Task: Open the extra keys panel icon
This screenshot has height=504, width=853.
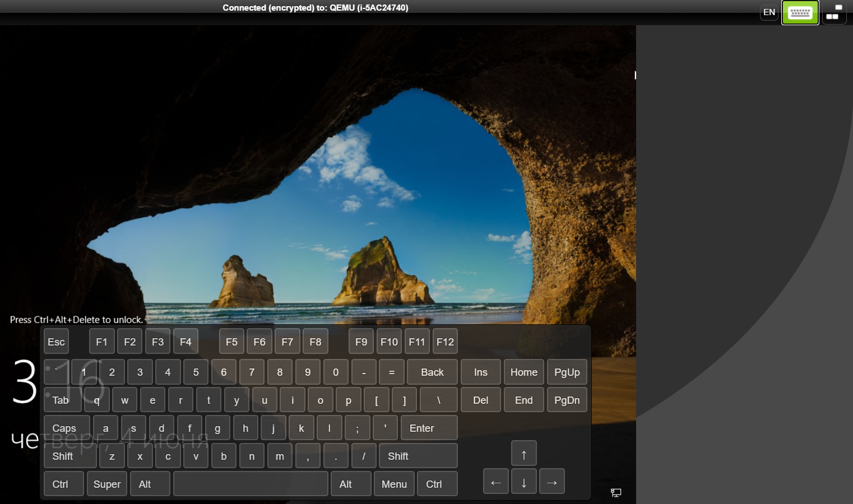Action: 835,12
